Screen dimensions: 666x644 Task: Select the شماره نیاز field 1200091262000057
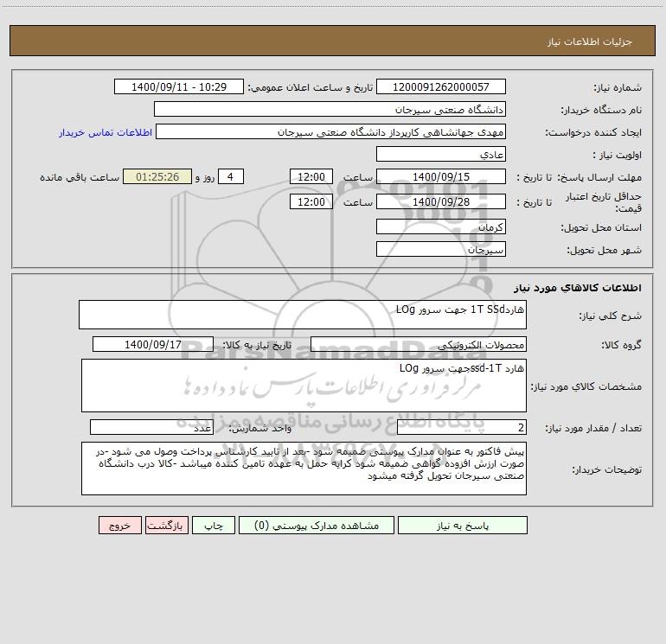(441, 86)
